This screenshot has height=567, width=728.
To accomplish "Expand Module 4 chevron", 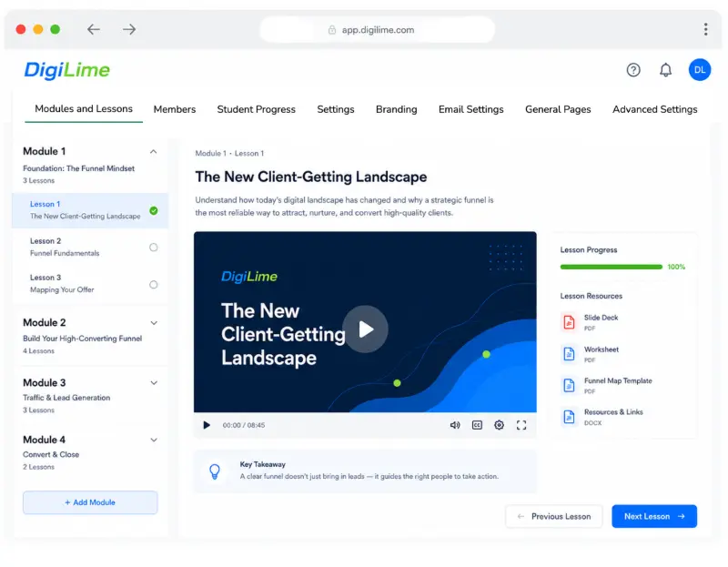I will pyautogui.click(x=154, y=440).
